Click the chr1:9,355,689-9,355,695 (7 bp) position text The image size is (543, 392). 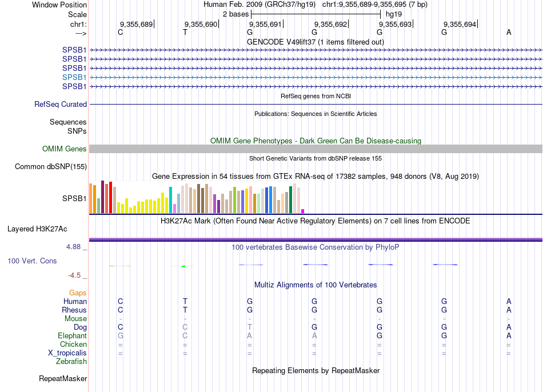[375, 5]
